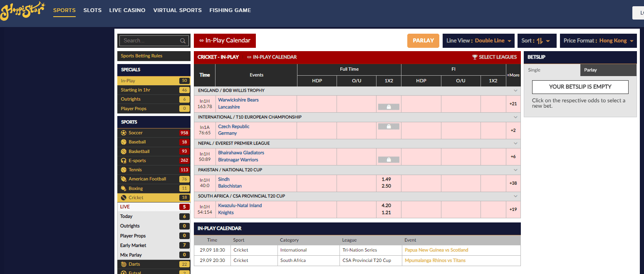Select Starting in 1hr under Specials
Screen dimensions: 644x274
tap(154, 90)
